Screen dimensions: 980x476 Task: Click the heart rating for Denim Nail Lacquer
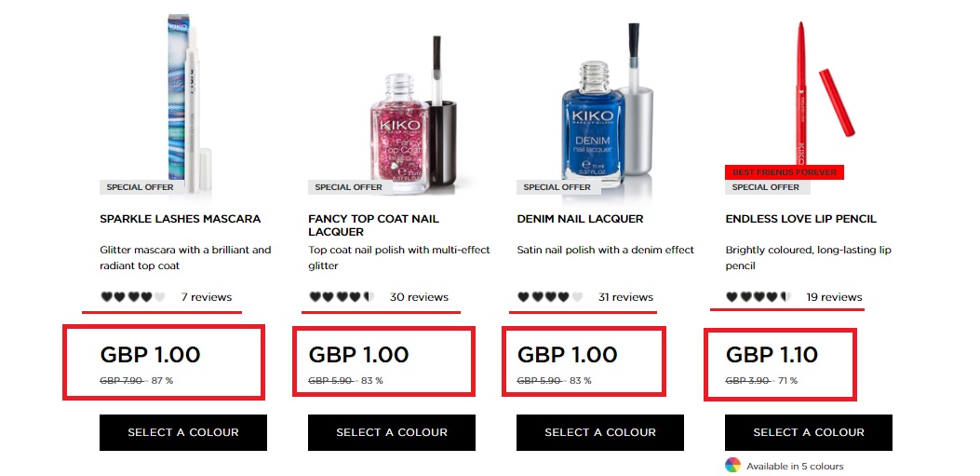pyautogui.click(x=550, y=297)
